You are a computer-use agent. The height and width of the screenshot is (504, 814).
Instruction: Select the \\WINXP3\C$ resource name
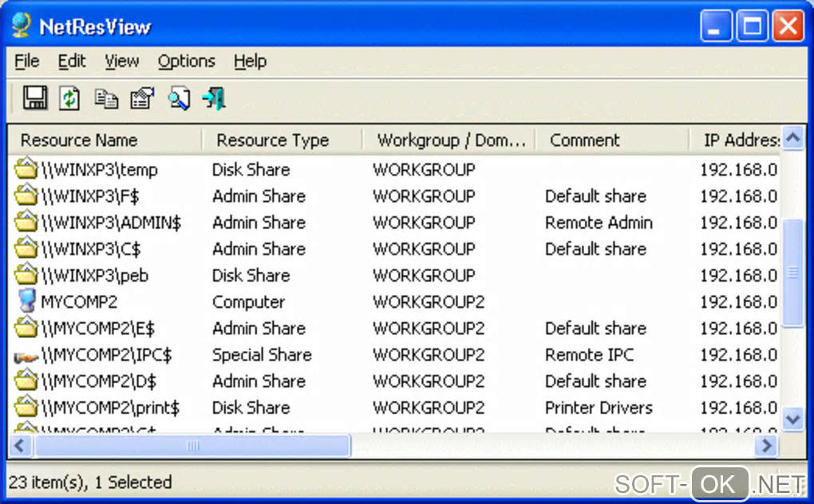tap(91, 249)
